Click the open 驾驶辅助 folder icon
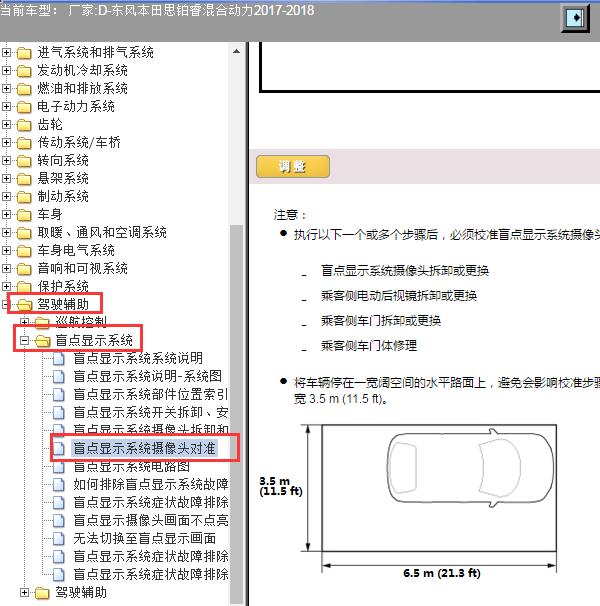 point(24,305)
